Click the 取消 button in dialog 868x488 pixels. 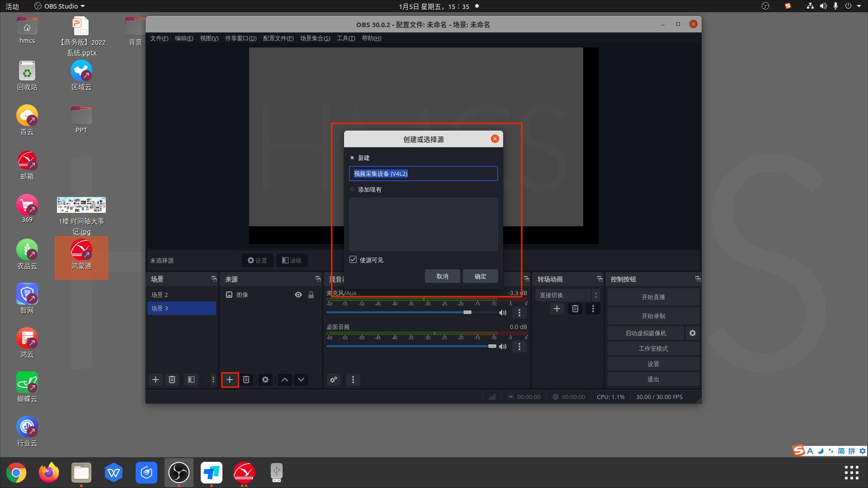pos(442,276)
